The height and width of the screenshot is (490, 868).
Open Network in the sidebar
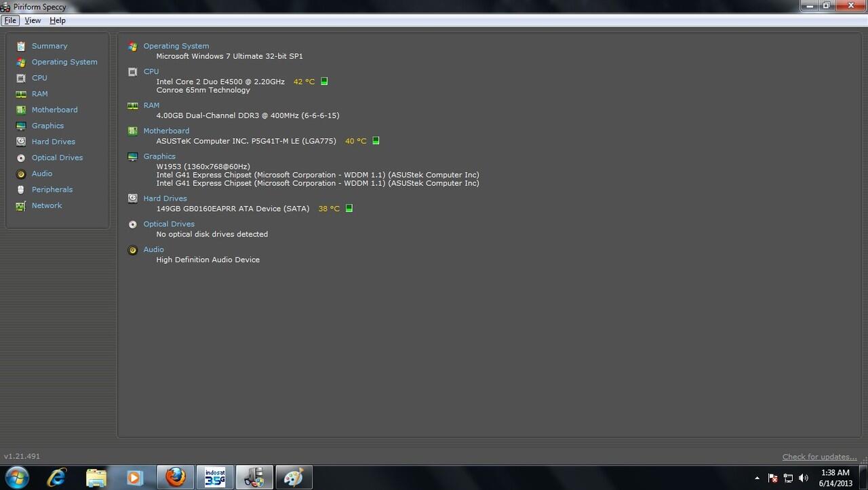[47, 205]
